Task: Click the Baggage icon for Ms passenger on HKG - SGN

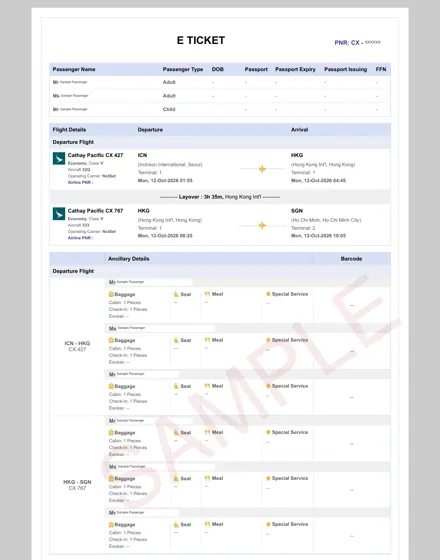Action: point(111,478)
